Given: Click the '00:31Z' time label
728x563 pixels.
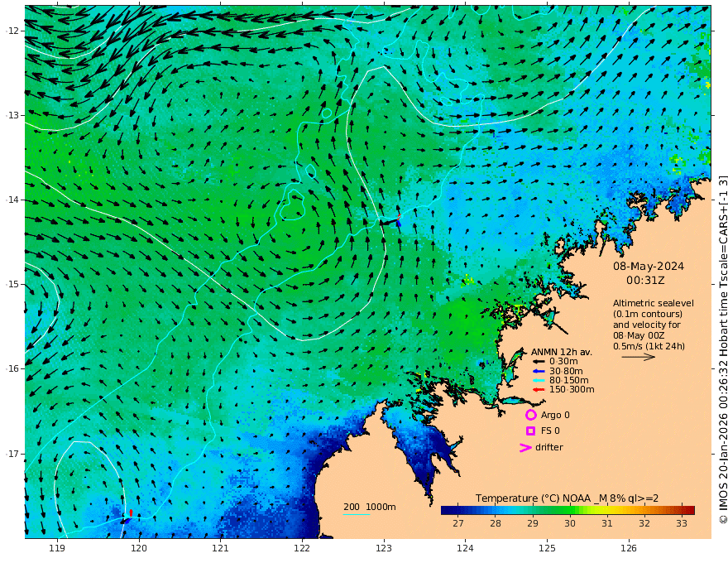Looking at the screenshot, I should pyautogui.click(x=645, y=281).
